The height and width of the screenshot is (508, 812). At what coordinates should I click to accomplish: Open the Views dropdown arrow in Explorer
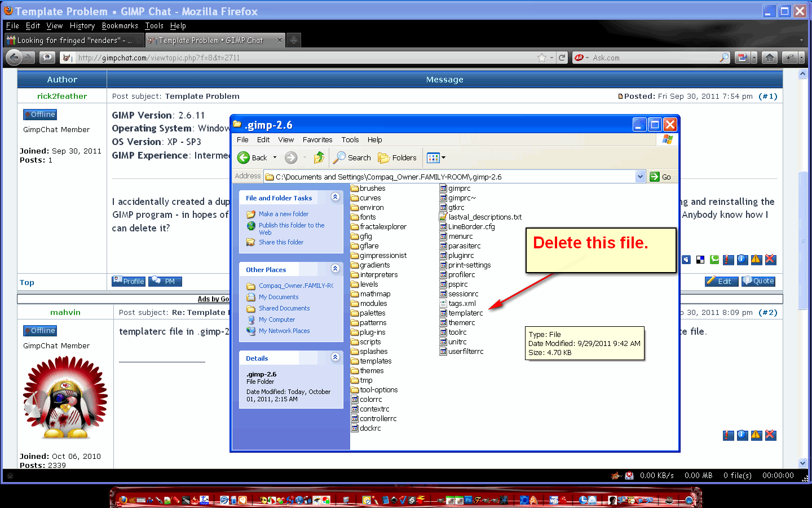pos(443,157)
